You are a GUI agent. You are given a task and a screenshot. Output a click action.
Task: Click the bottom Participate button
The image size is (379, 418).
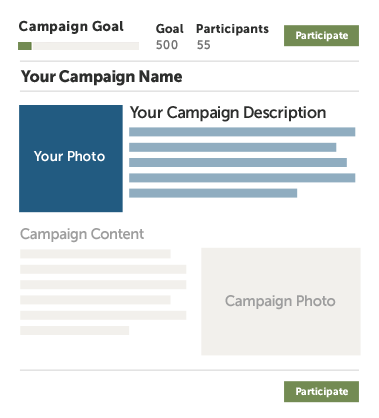click(321, 391)
